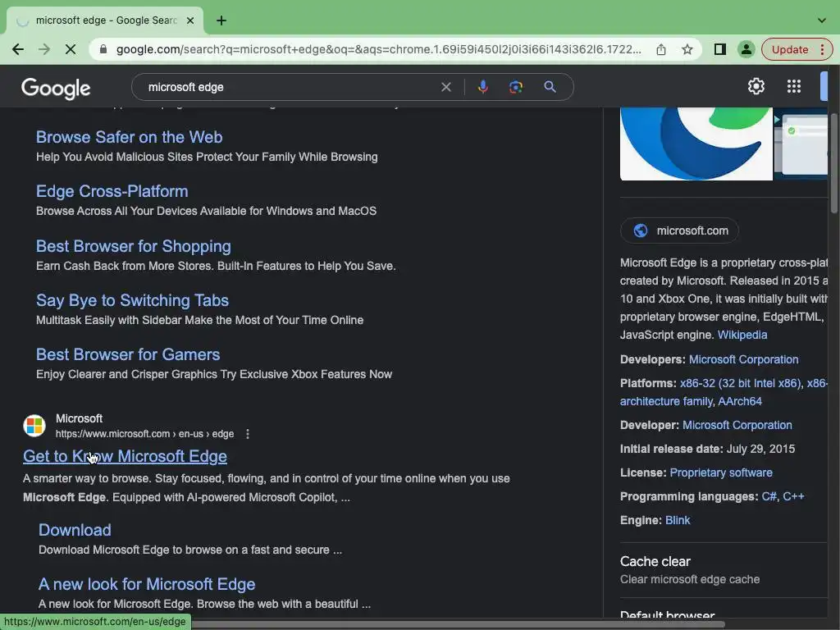Viewport: 840px width, 630px height.
Task: Click into the microsoft edge search field
Action: 290,87
